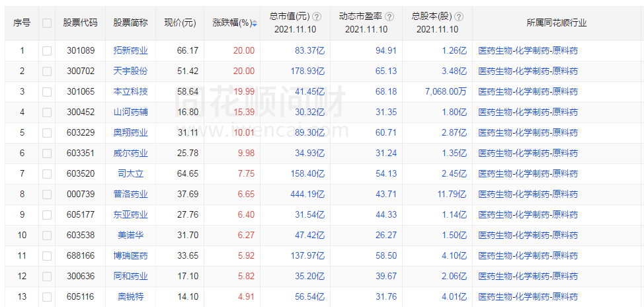Click price value 14.10
Viewport: 644px width, 307px height.
pos(188,296)
